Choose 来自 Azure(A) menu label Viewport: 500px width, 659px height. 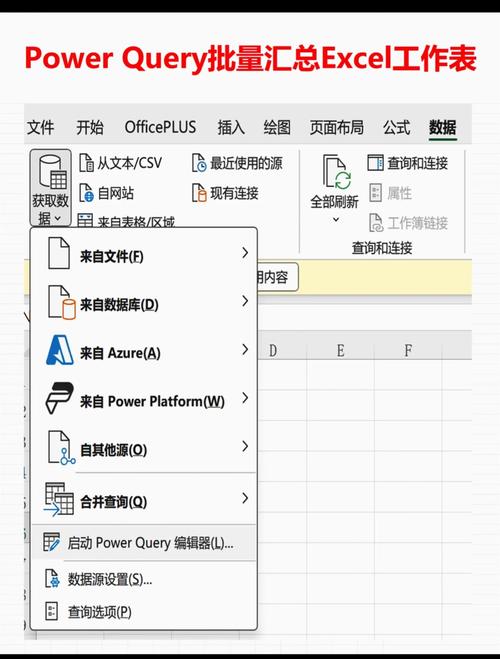(x=120, y=353)
